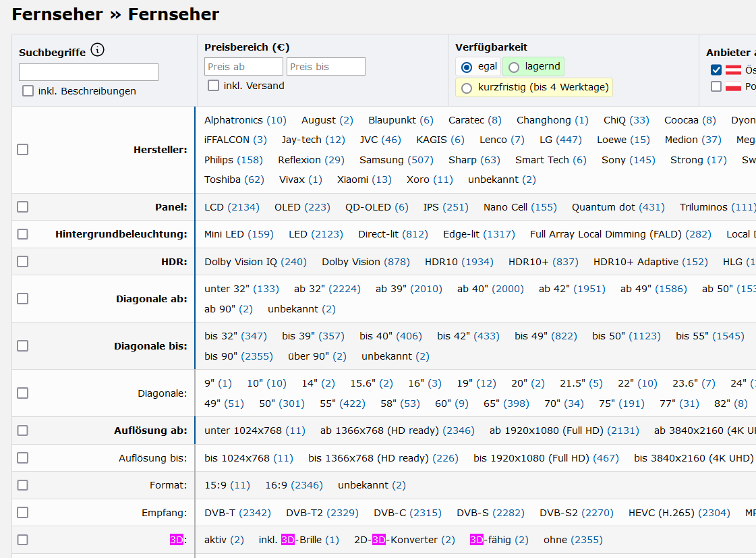Screen dimensions: 756x558
Task: Filter by manufacturer Sony (145)
Action: 629,160
